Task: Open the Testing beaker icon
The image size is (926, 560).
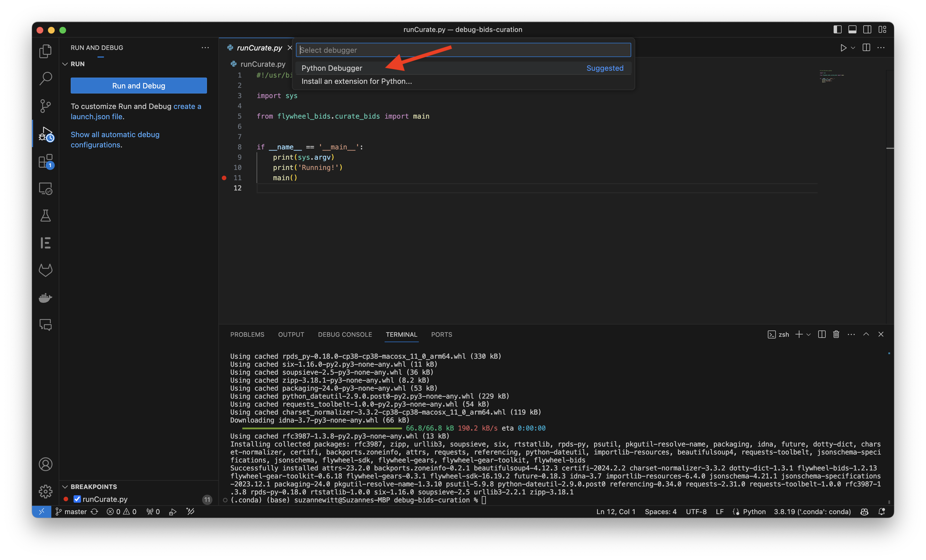Action: 46,215
